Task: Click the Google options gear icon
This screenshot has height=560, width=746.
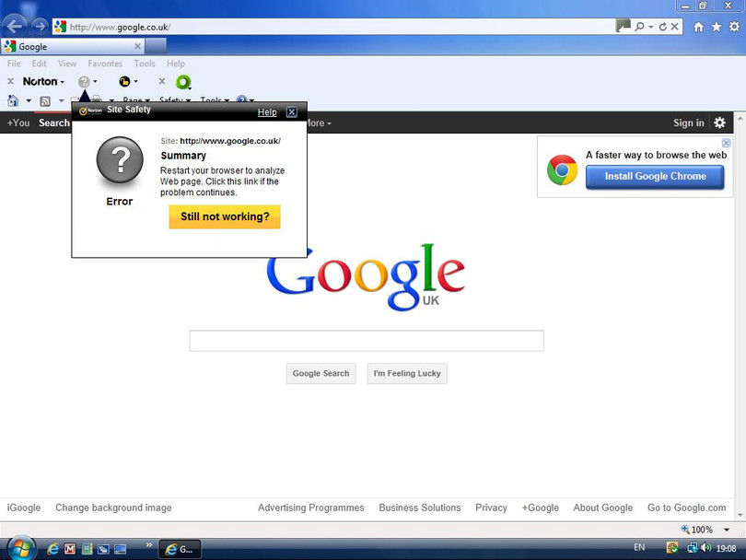Action: click(719, 122)
